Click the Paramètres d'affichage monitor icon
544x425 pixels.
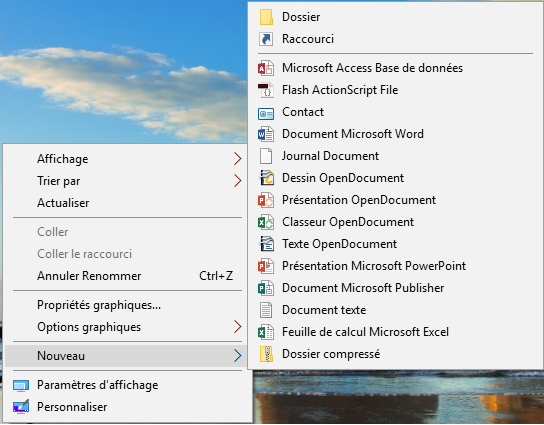point(21,385)
